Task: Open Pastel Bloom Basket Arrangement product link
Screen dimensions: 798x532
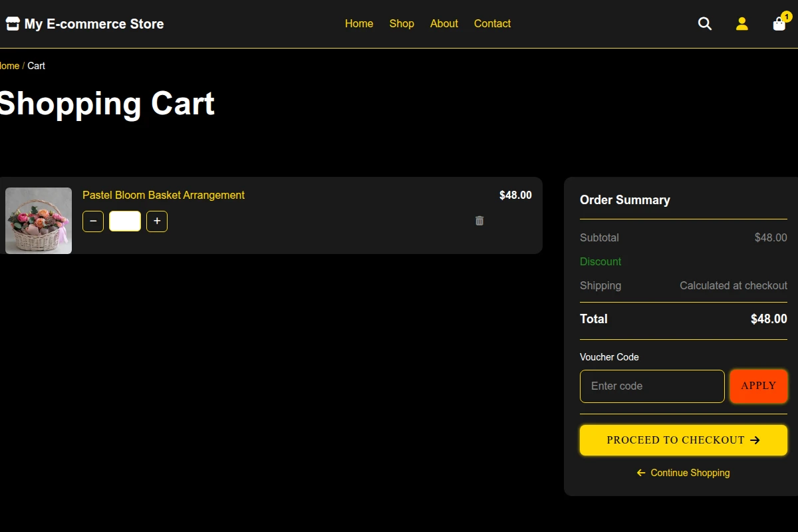Action: tap(164, 195)
